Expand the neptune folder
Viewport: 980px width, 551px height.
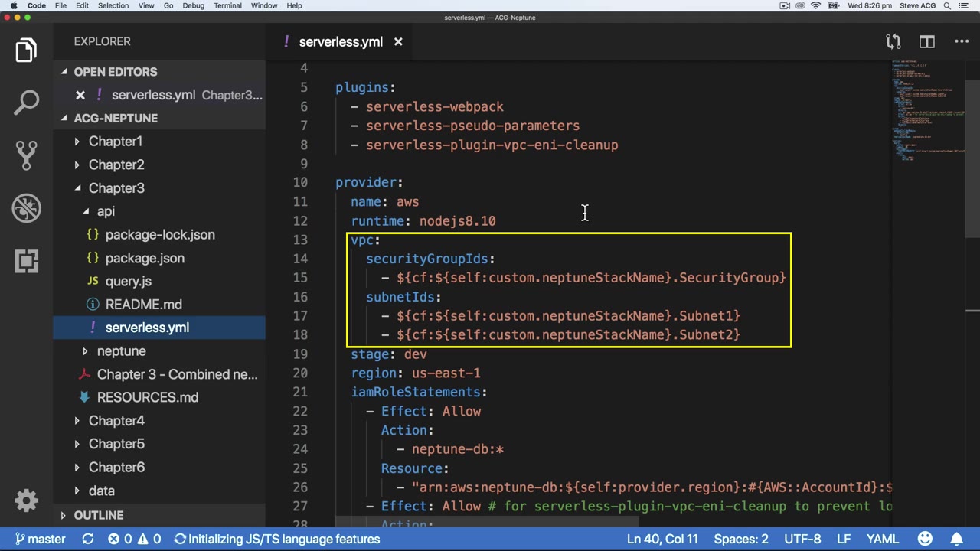click(x=121, y=351)
